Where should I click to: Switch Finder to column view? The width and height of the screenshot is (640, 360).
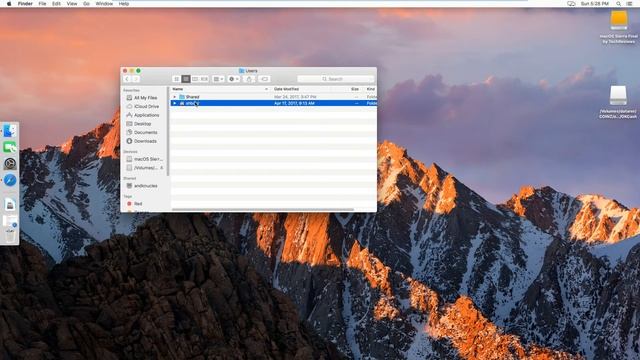coord(195,79)
